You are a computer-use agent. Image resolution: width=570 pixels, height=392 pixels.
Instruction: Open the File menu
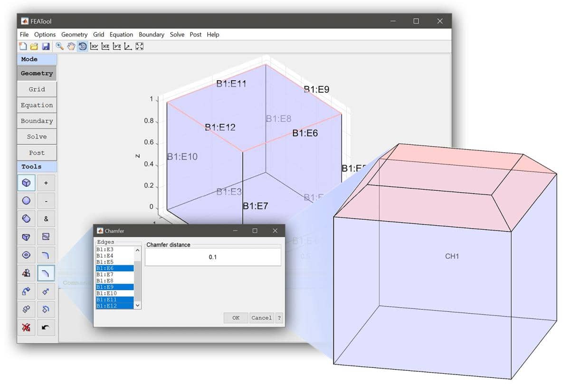click(x=24, y=35)
